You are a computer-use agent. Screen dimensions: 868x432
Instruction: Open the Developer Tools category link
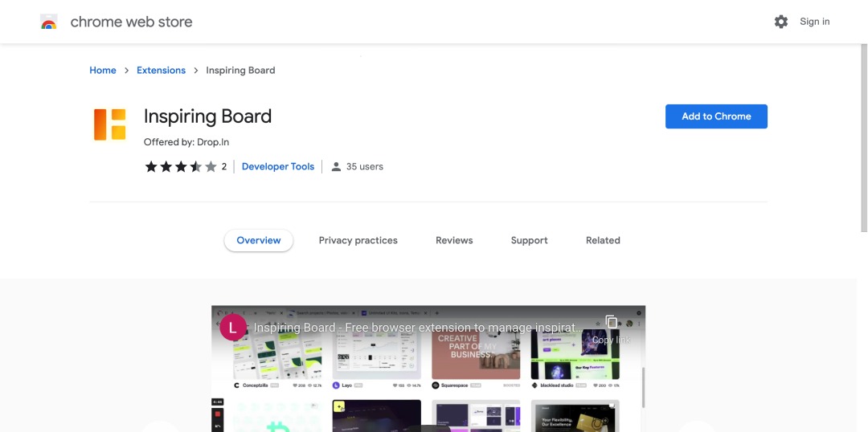(x=278, y=166)
